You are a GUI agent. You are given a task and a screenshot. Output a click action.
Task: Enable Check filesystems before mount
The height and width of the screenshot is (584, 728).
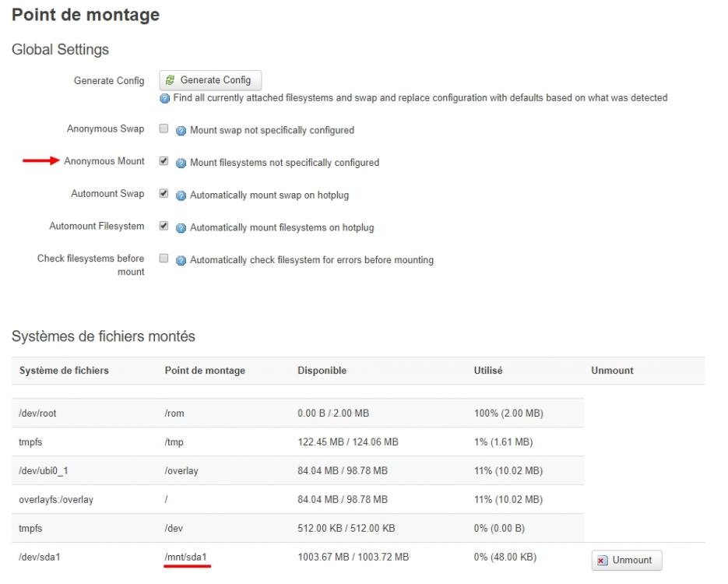pos(164,259)
